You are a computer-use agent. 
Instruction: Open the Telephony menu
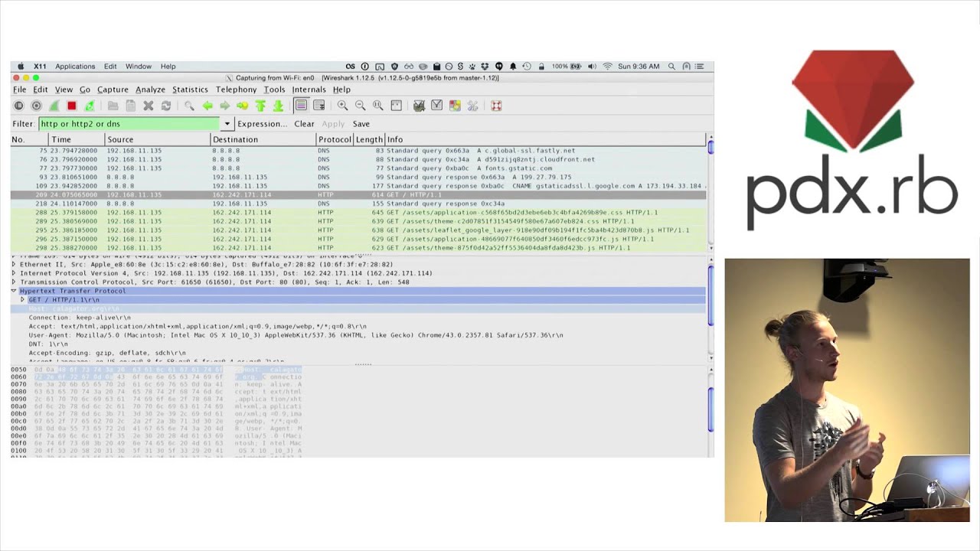click(x=236, y=90)
